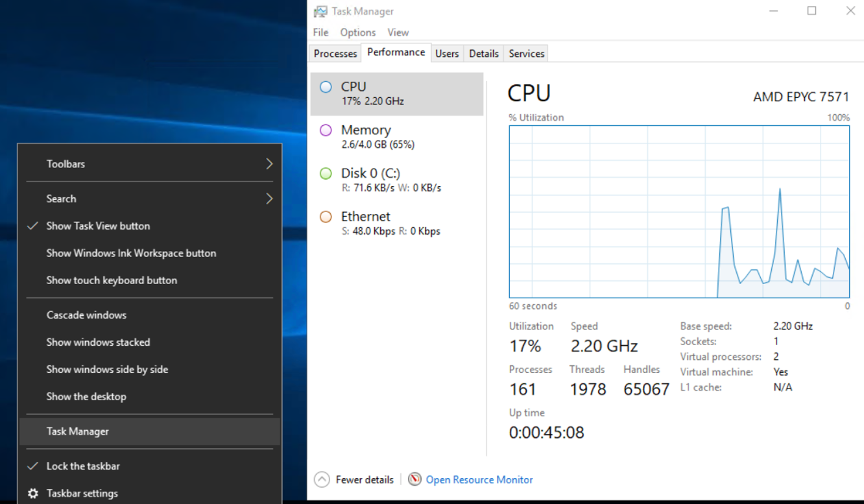
Task: Maximize the Task Manager window
Action: (x=811, y=11)
